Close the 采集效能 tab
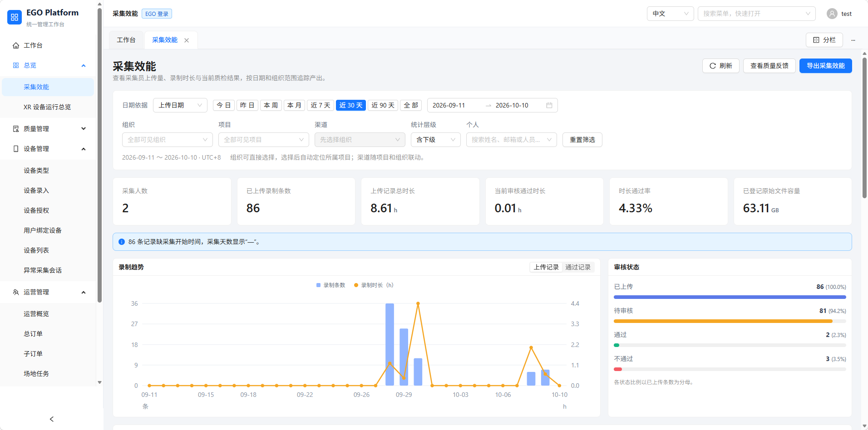The height and width of the screenshot is (430, 868). pos(187,40)
